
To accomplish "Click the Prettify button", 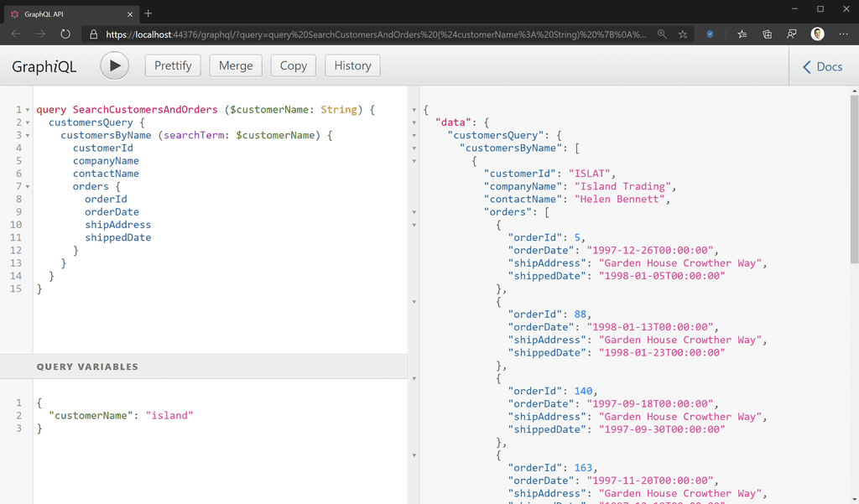I will pos(172,65).
